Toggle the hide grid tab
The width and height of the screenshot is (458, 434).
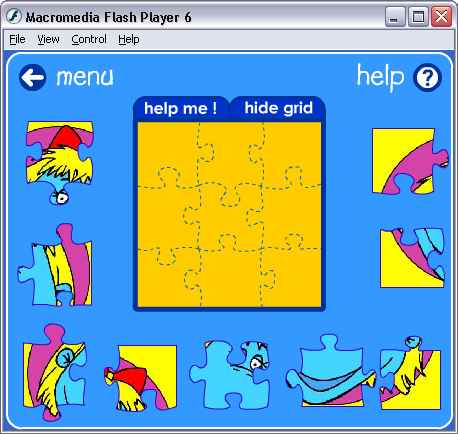coord(279,108)
